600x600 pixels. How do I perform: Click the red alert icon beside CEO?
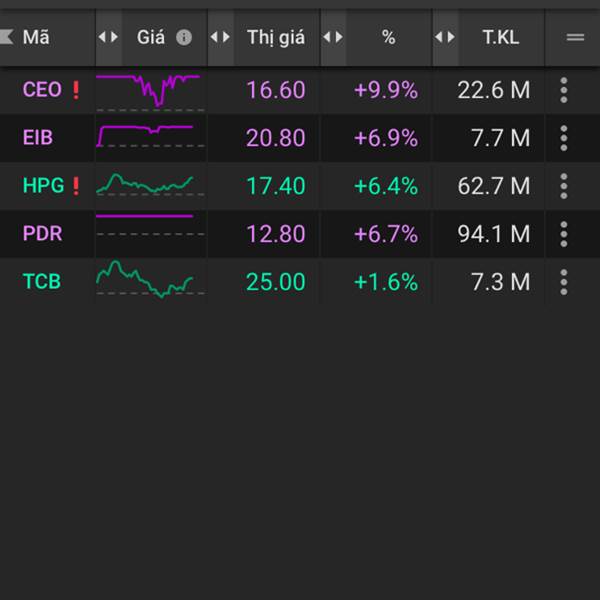pyautogui.click(x=75, y=90)
